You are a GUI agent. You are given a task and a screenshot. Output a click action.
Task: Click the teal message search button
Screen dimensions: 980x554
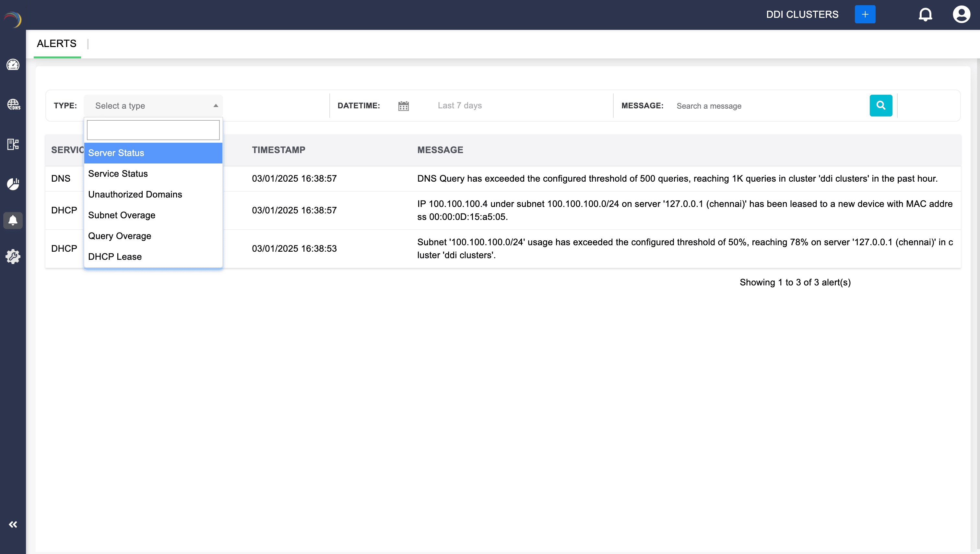pos(881,105)
